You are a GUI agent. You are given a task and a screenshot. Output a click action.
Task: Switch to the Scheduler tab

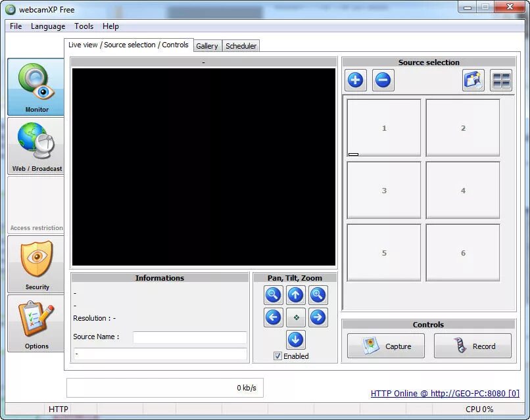pyautogui.click(x=241, y=46)
